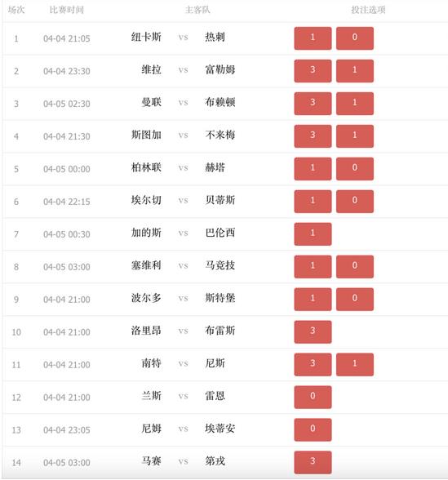This screenshot has width=448, height=480.
Task: Click team name 热刺 in row 1
Action: tap(215, 37)
